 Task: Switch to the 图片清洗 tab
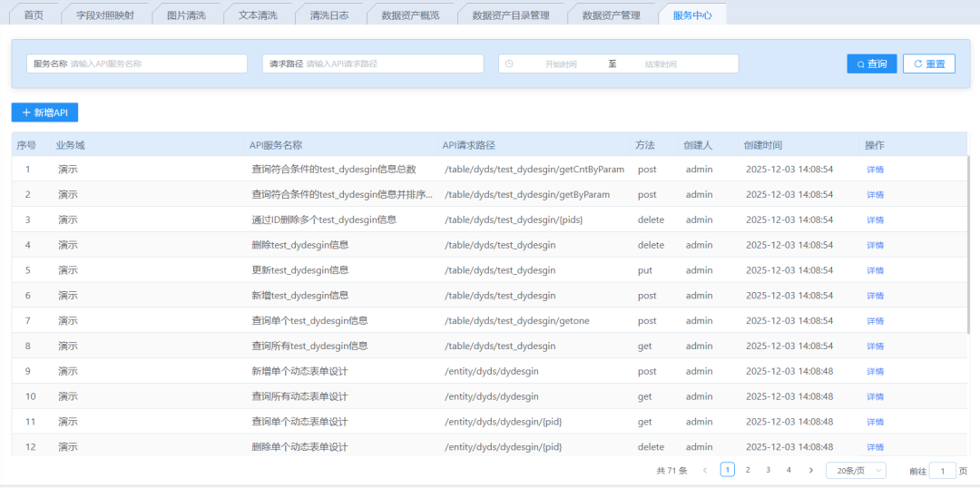click(x=186, y=15)
